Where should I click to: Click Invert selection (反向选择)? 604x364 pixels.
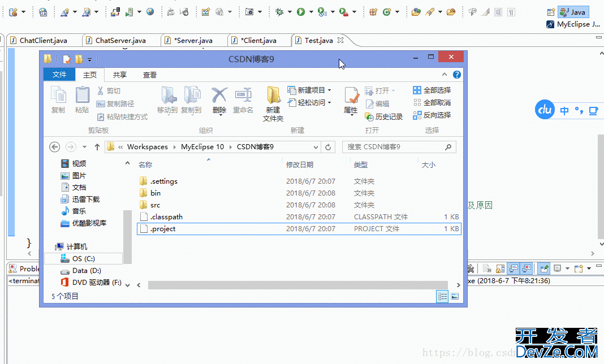432,115
